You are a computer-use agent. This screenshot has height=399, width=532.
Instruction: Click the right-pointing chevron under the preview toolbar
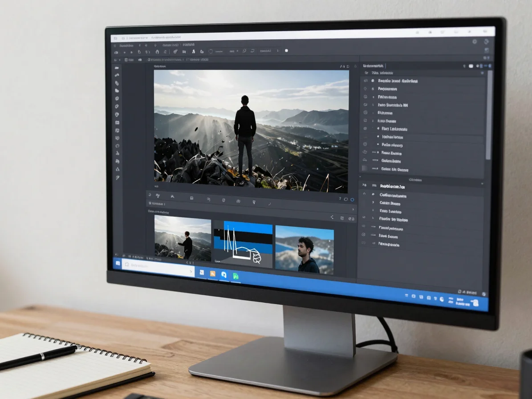(353, 209)
